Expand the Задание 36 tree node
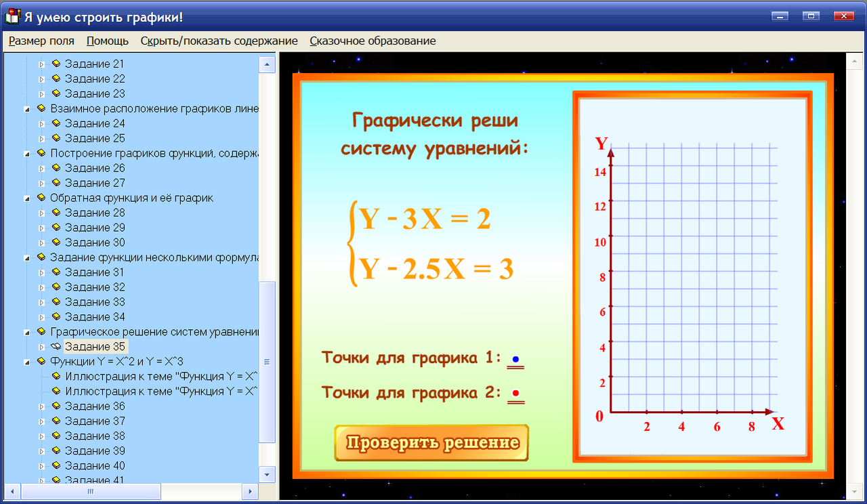867x504 pixels. point(42,406)
